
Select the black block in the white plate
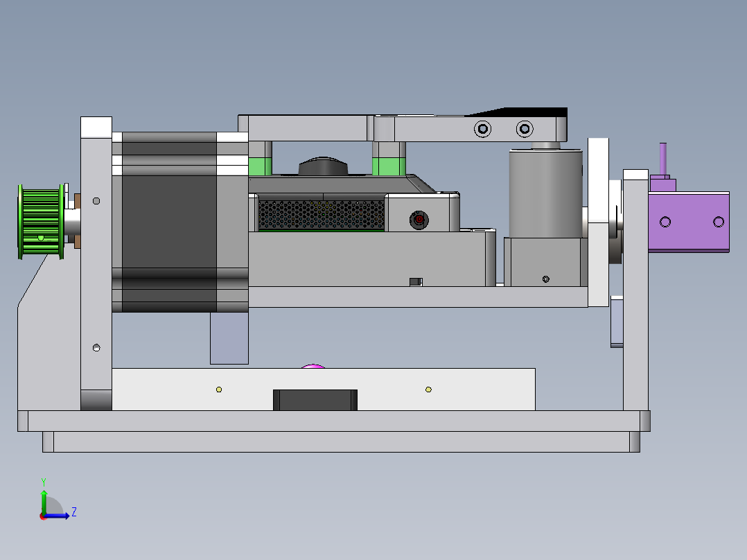coord(315,400)
